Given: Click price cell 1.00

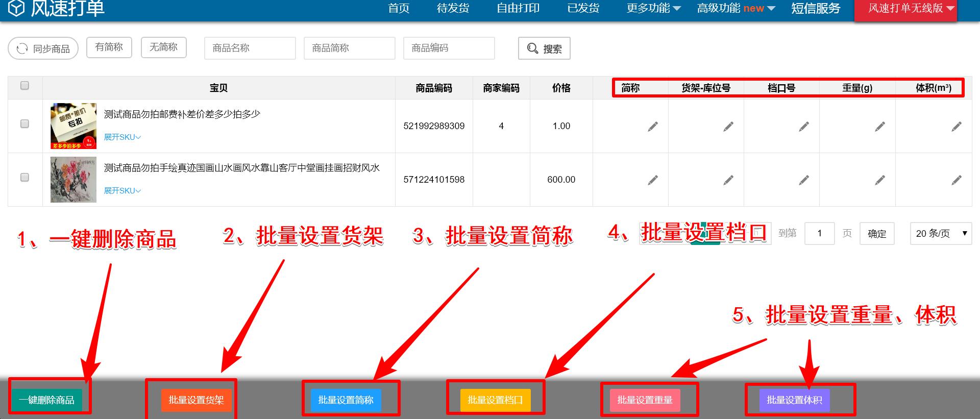Looking at the screenshot, I should (x=561, y=126).
